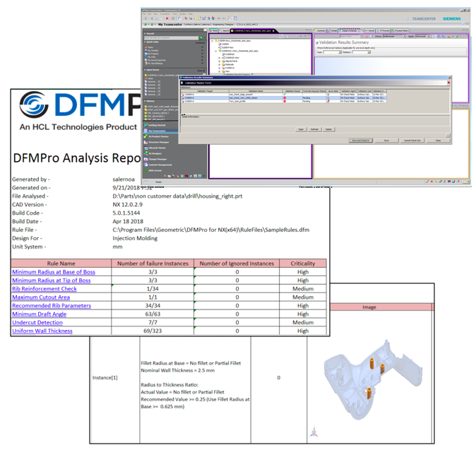The width and height of the screenshot is (476, 450).
Task: Open the Help menu in Teamcenter
Action: tap(191, 14)
